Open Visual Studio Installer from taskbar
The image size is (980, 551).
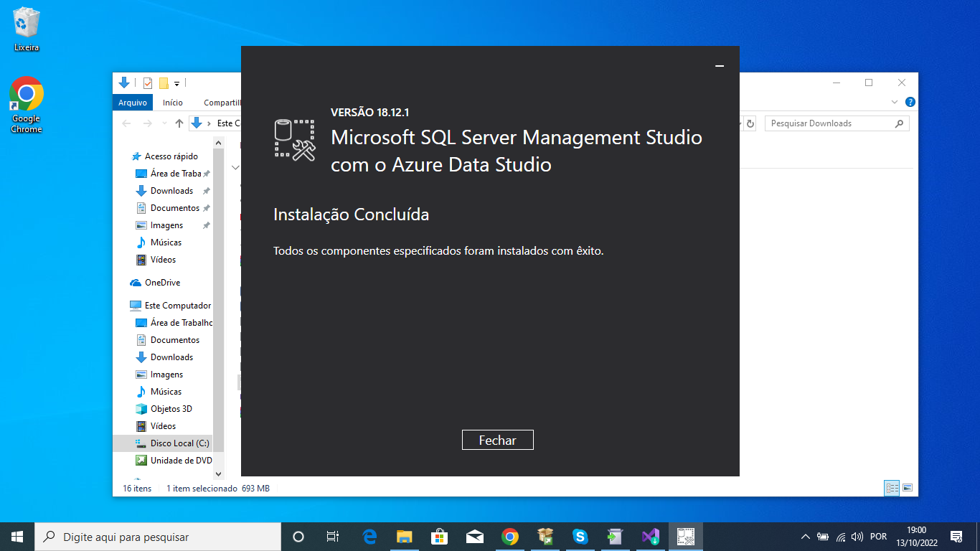(x=651, y=537)
